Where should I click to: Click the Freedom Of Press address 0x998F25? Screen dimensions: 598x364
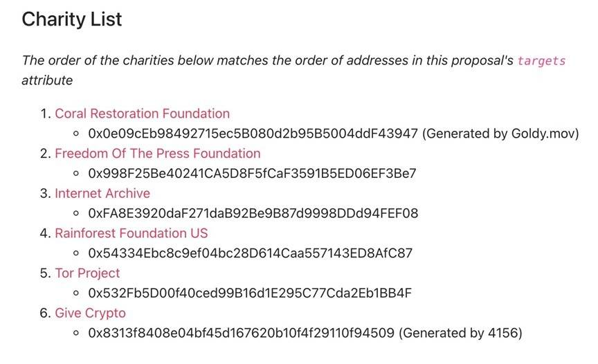click(252, 174)
